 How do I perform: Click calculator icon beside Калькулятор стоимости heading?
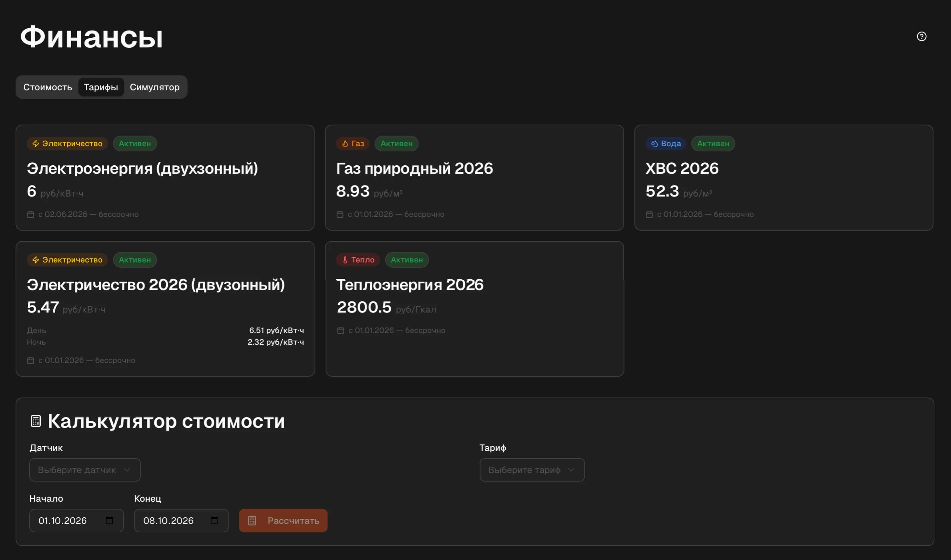click(35, 421)
